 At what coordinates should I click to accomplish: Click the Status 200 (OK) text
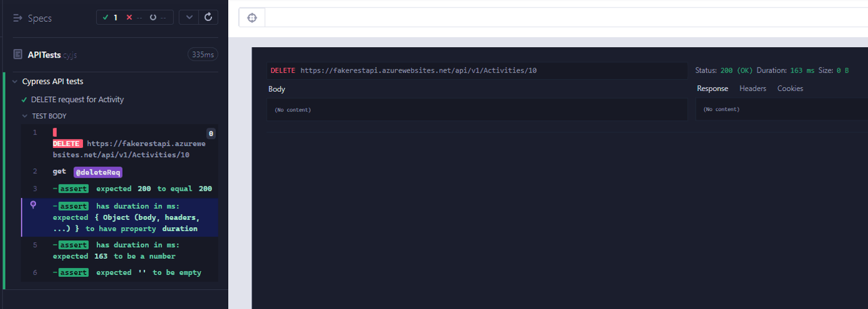[724, 71]
